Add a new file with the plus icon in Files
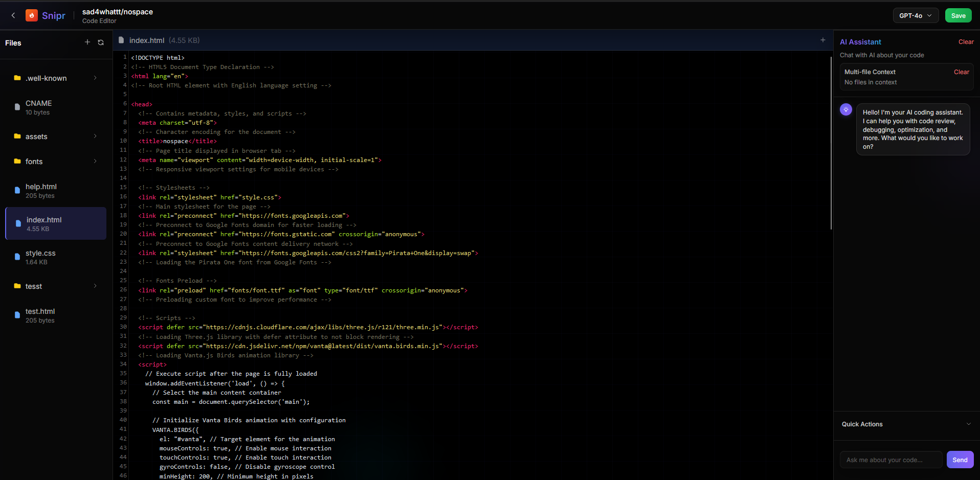The image size is (980, 480). coord(87,42)
